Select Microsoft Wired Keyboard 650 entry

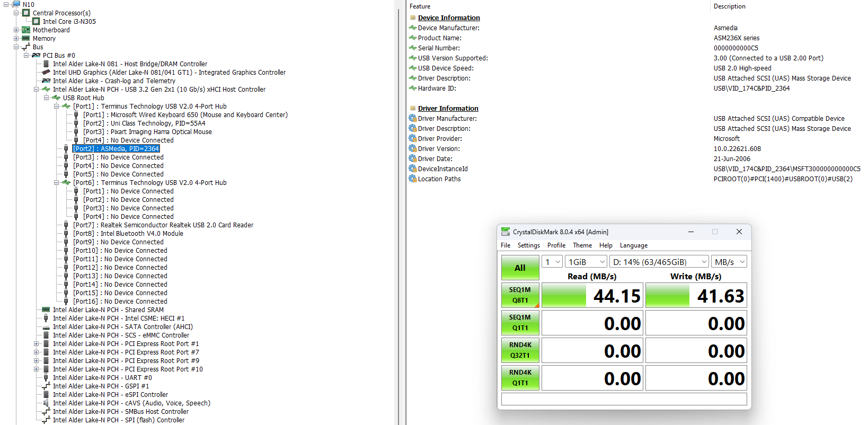(x=185, y=114)
